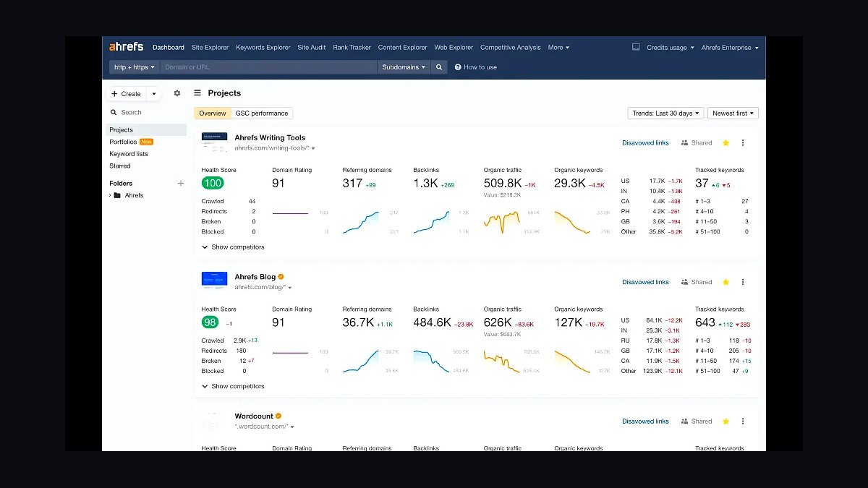Image resolution: width=868 pixels, height=488 pixels.
Task: Select Projects in the sidebar
Action: (x=145, y=130)
